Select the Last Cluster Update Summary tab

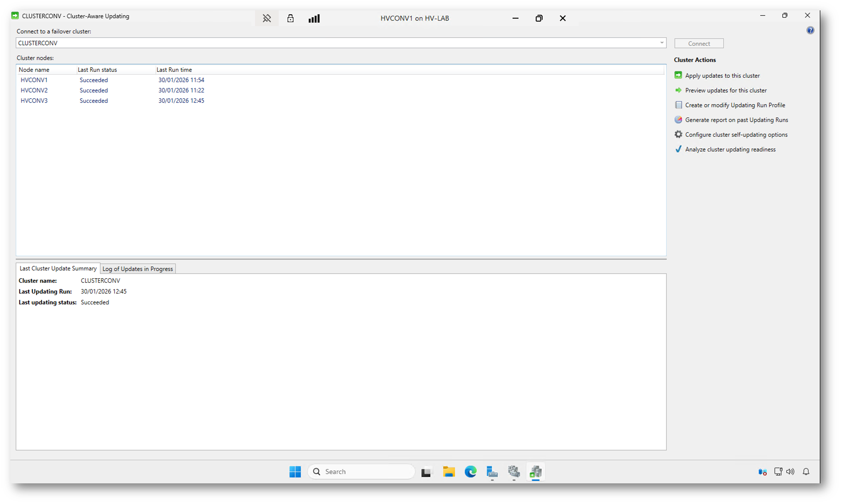point(58,268)
